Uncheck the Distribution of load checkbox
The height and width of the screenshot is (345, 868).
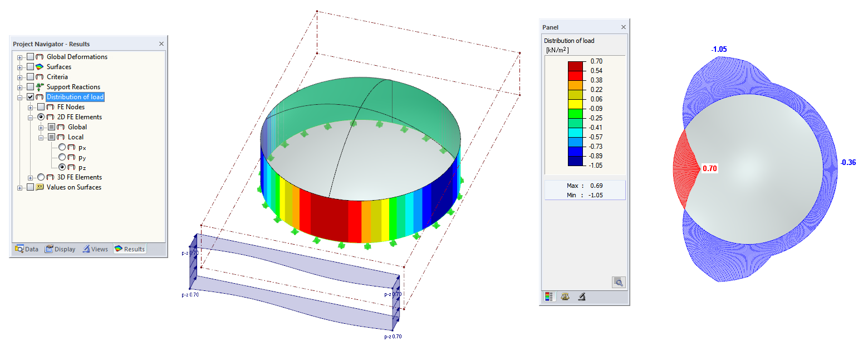coord(30,96)
